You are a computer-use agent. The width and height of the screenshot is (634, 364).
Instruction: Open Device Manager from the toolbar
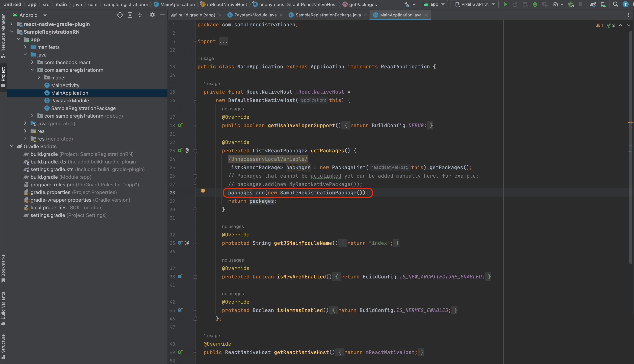tap(603, 4)
